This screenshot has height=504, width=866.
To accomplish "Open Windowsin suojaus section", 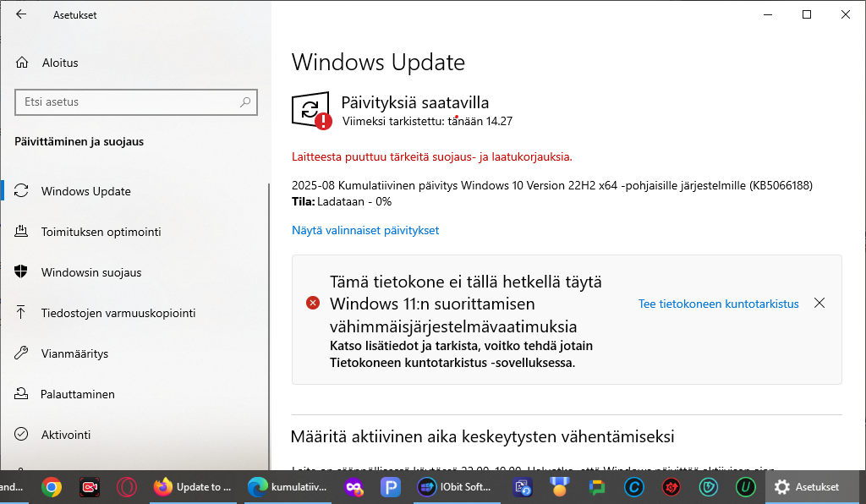I will coord(91,272).
